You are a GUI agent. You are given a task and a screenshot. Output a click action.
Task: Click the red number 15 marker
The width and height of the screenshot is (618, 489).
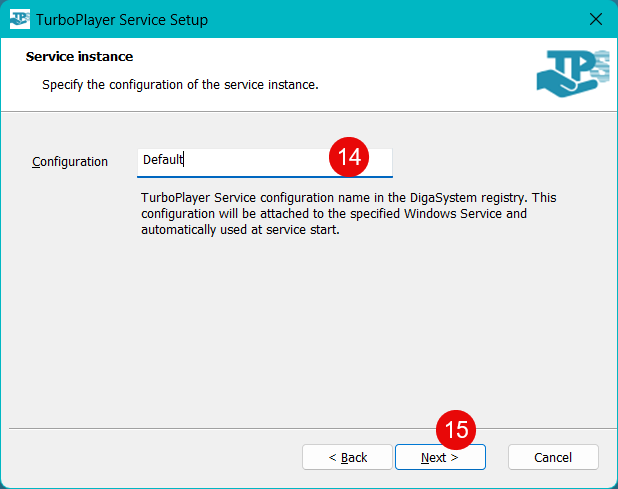point(456,430)
